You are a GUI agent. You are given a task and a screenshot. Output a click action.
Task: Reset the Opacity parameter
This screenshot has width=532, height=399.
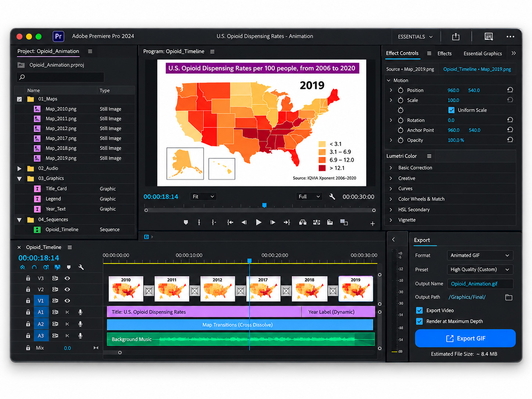pos(510,140)
